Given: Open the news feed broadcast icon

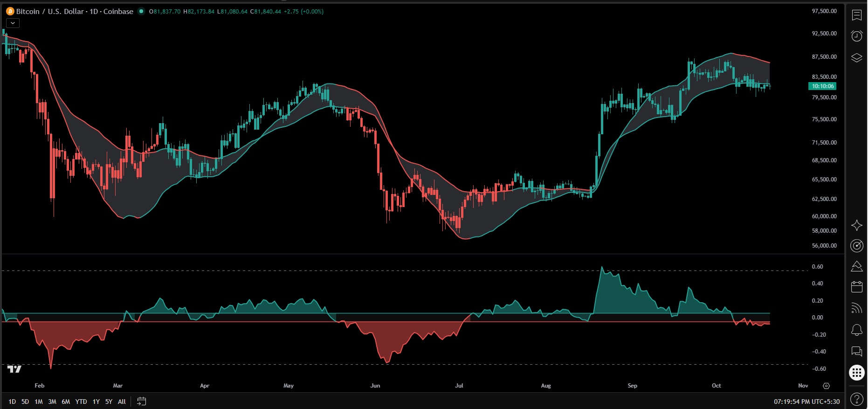Looking at the screenshot, I should point(857,308).
